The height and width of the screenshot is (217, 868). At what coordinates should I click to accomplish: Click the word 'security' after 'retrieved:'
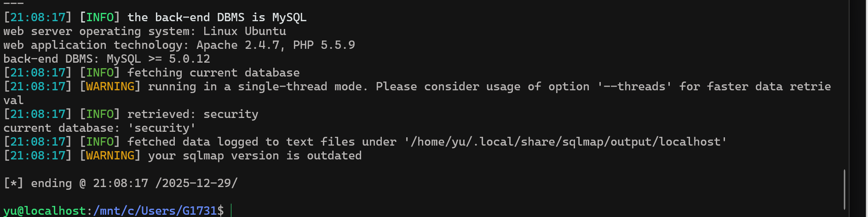coord(230,114)
